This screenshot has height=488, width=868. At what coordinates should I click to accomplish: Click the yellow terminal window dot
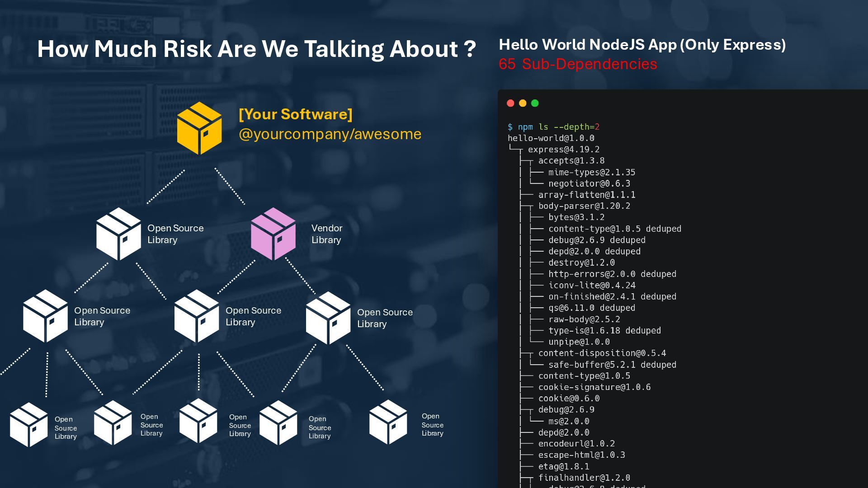(x=523, y=103)
